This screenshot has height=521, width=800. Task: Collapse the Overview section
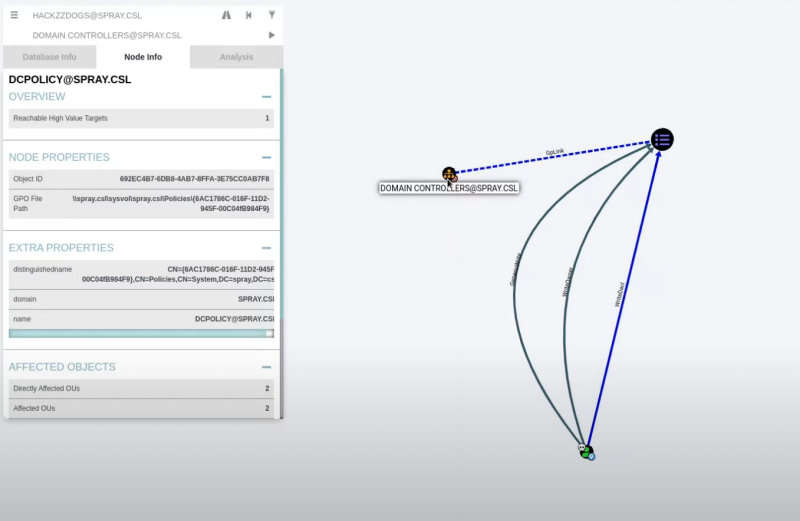click(x=266, y=96)
